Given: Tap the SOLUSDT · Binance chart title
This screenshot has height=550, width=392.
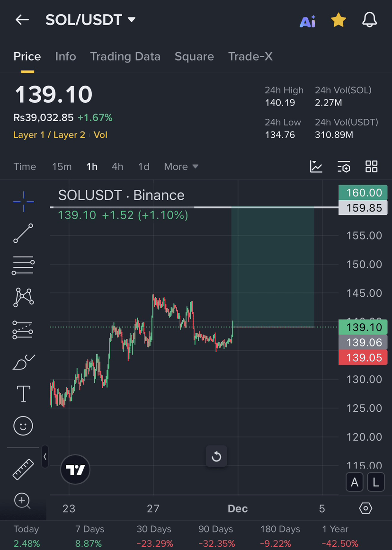Looking at the screenshot, I should [121, 195].
